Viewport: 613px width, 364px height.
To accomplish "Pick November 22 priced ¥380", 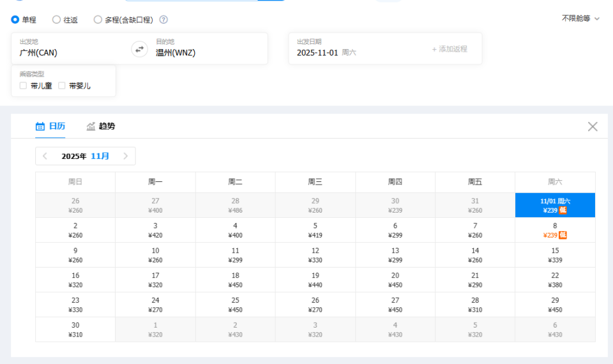I will click(x=555, y=280).
